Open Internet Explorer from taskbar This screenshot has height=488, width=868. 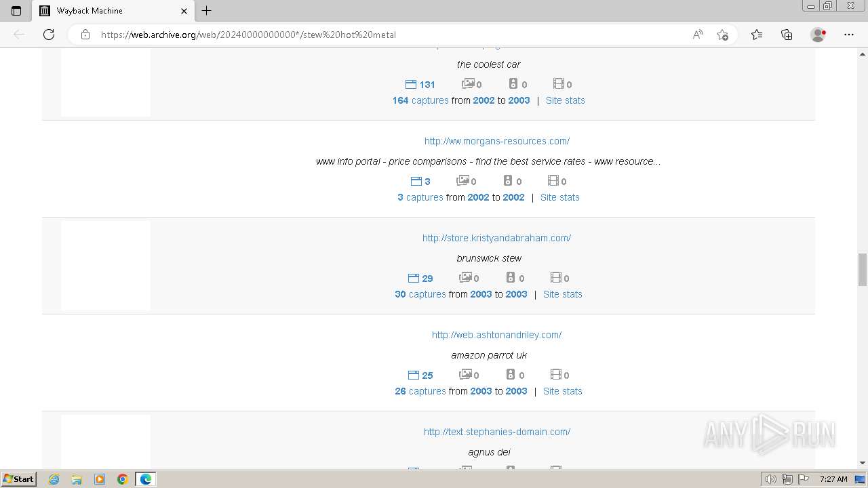pyautogui.click(x=54, y=479)
